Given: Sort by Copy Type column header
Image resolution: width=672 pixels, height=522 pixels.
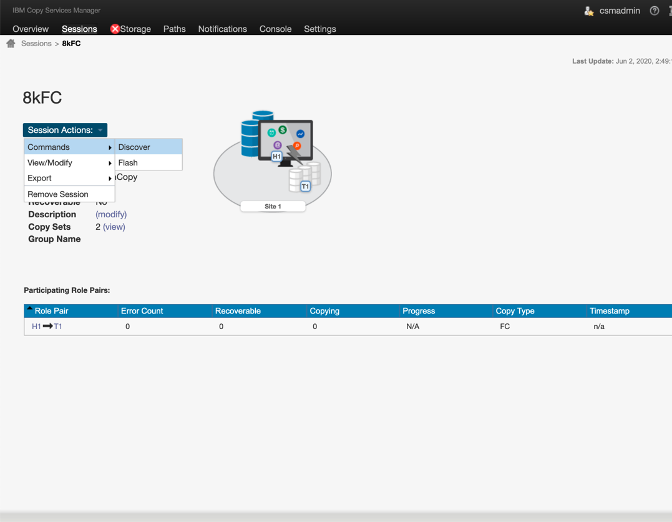Looking at the screenshot, I should pos(515,311).
